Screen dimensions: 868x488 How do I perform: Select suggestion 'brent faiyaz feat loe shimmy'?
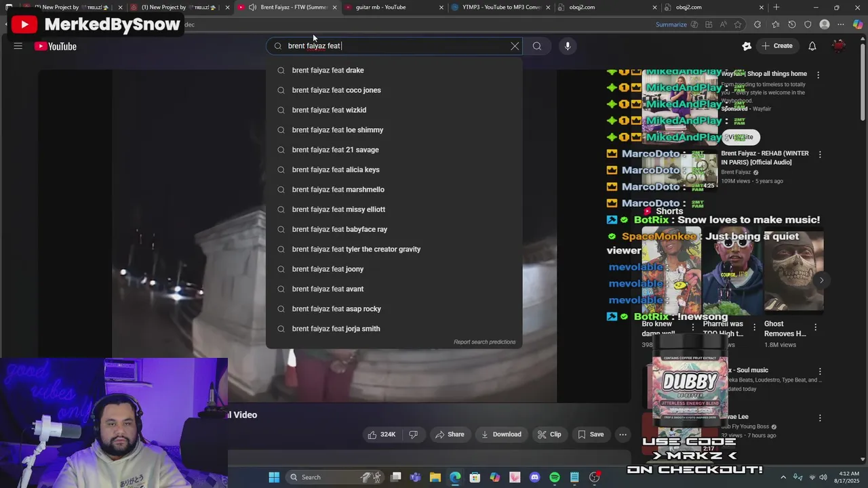394,130
